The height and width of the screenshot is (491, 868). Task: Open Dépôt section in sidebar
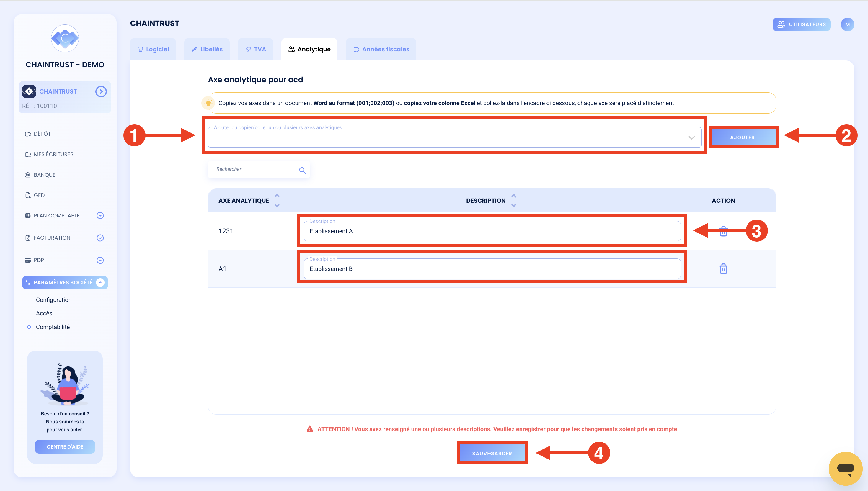pos(42,134)
